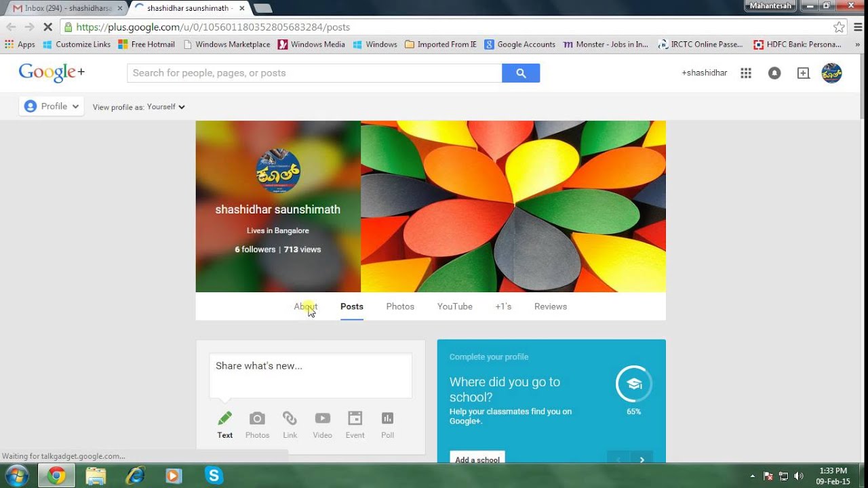Open Chrome in the taskbar
The image size is (868, 488).
tap(57, 476)
